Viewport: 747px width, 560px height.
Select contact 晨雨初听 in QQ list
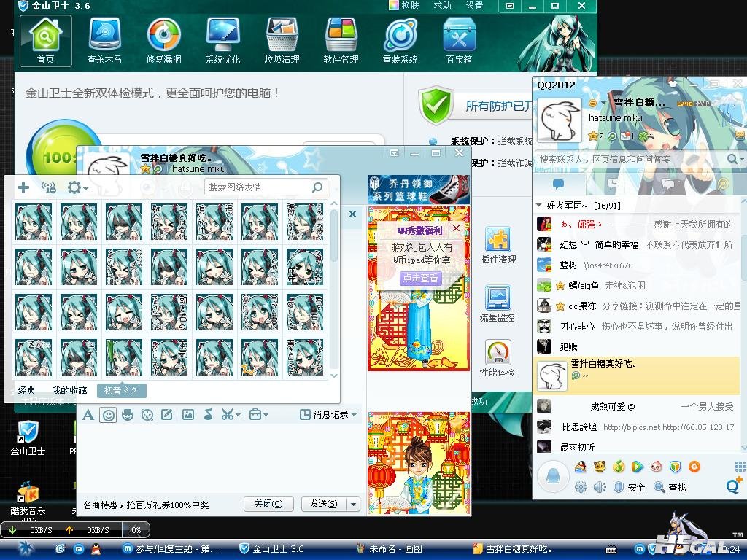(x=638, y=447)
